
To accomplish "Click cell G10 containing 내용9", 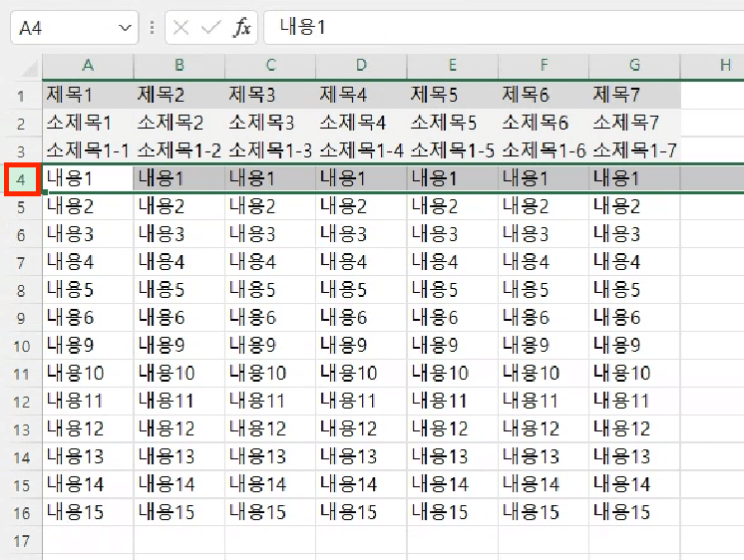I will click(x=634, y=345).
